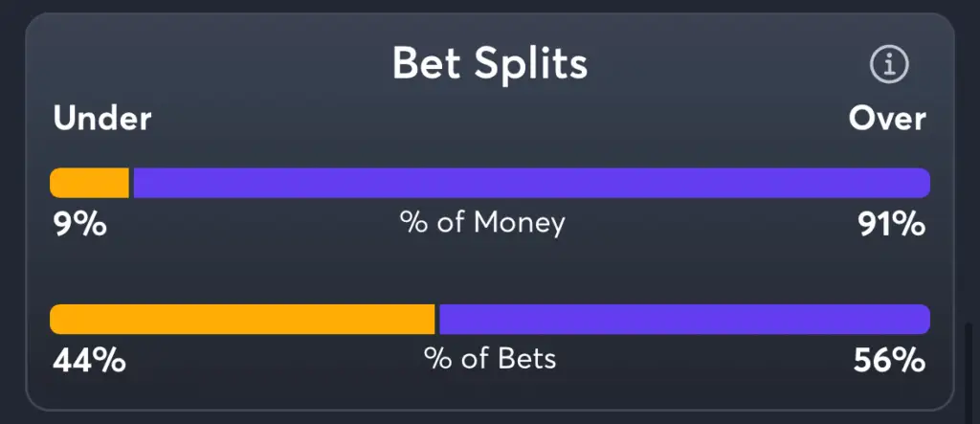Click the divider gap in the bets bar
The height and width of the screenshot is (424, 980).
point(436,320)
